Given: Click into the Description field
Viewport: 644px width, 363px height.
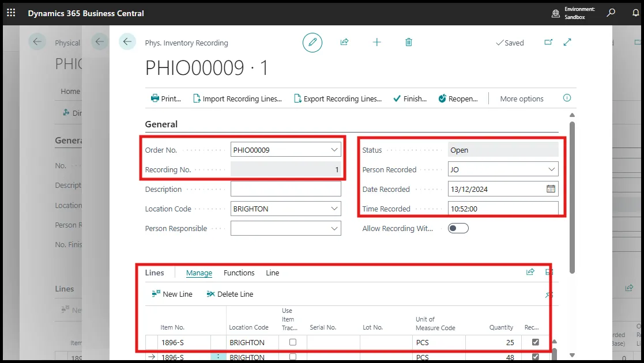Looking at the screenshot, I should point(286,189).
